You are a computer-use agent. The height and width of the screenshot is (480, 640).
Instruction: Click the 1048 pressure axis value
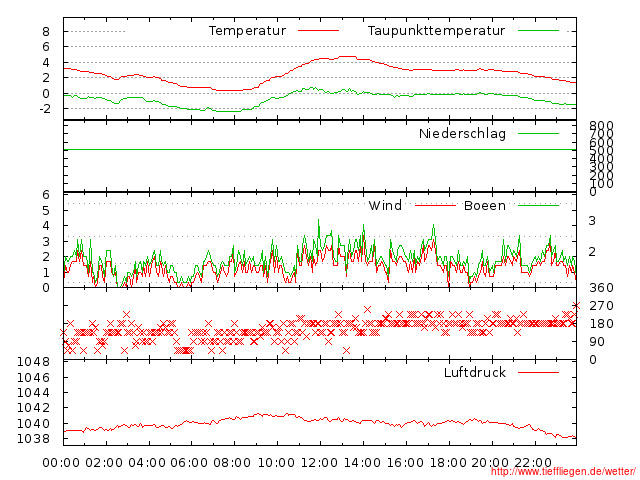click(x=33, y=362)
